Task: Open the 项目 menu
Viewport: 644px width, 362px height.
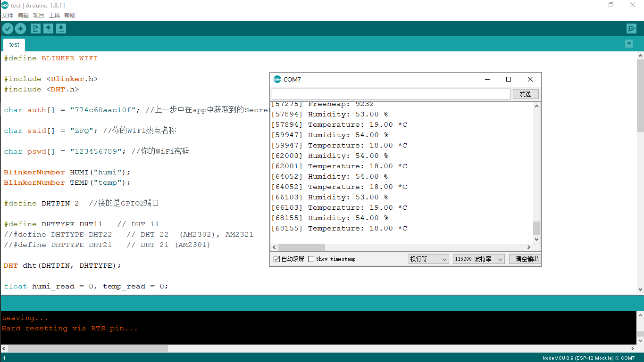Action: [39, 16]
